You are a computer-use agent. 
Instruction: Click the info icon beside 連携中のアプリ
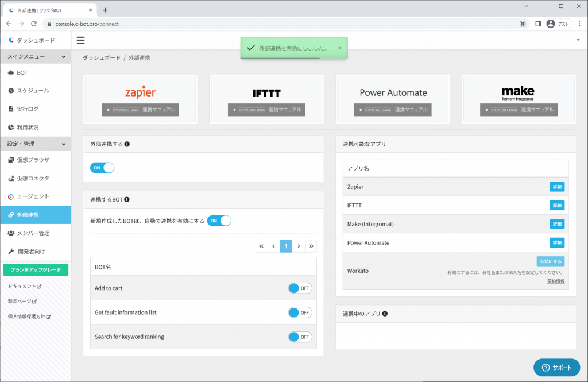[385, 314]
